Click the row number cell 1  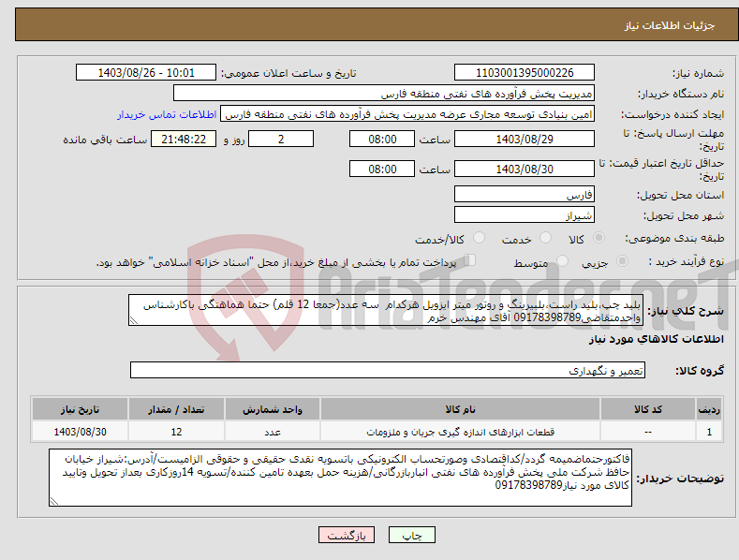coord(709,432)
